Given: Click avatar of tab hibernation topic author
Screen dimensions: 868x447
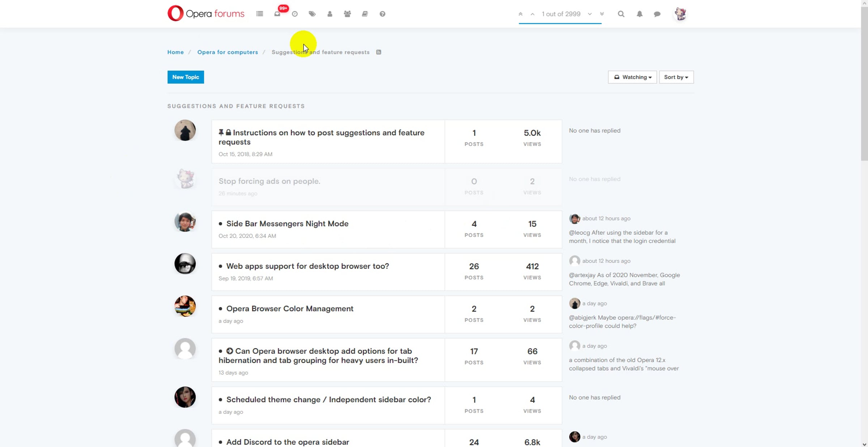Looking at the screenshot, I should point(185,349).
